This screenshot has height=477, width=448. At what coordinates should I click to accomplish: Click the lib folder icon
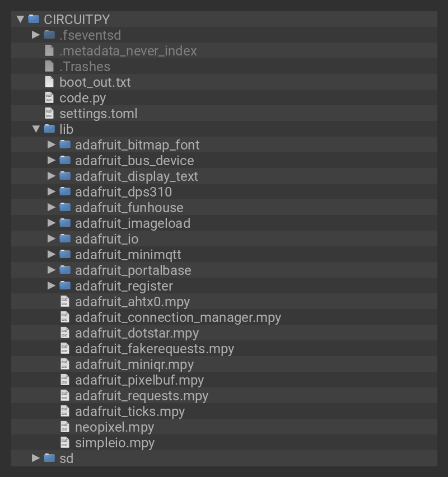click(x=49, y=129)
